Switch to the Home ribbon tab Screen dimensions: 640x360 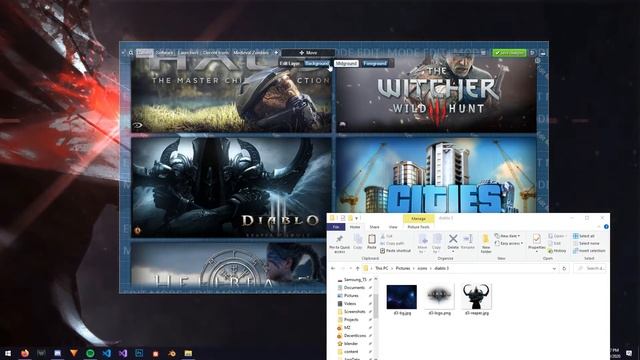pyautogui.click(x=355, y=227)
